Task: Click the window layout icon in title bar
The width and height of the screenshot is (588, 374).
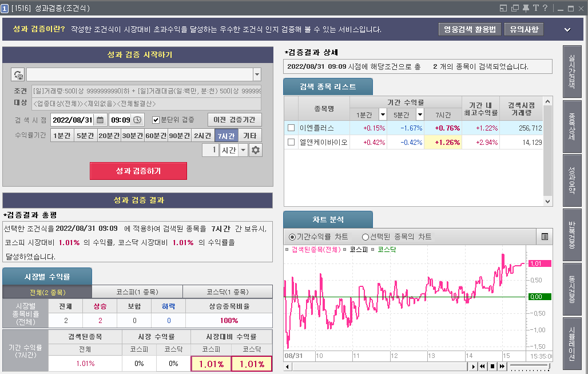Action: [503, 8]
